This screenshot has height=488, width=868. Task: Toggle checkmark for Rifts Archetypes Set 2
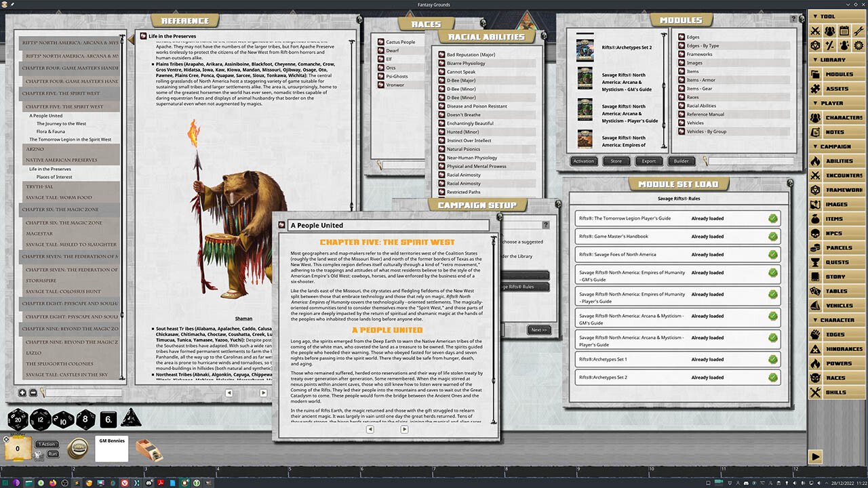pyautogui.click(x=772, y=378)
